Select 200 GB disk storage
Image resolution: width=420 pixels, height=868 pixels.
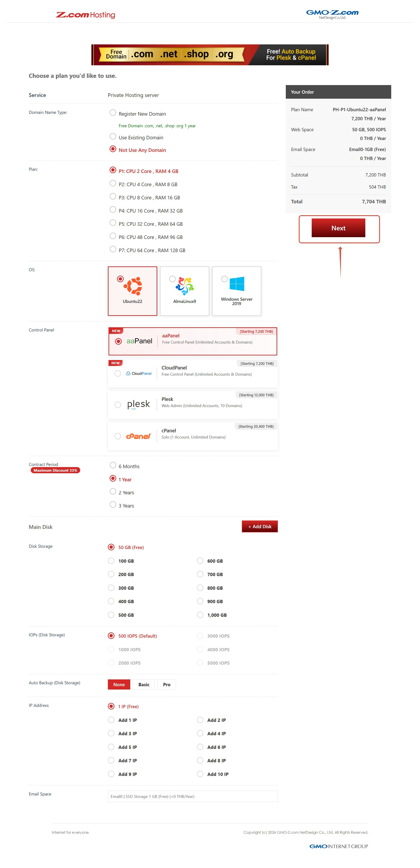tap(111, 574)
